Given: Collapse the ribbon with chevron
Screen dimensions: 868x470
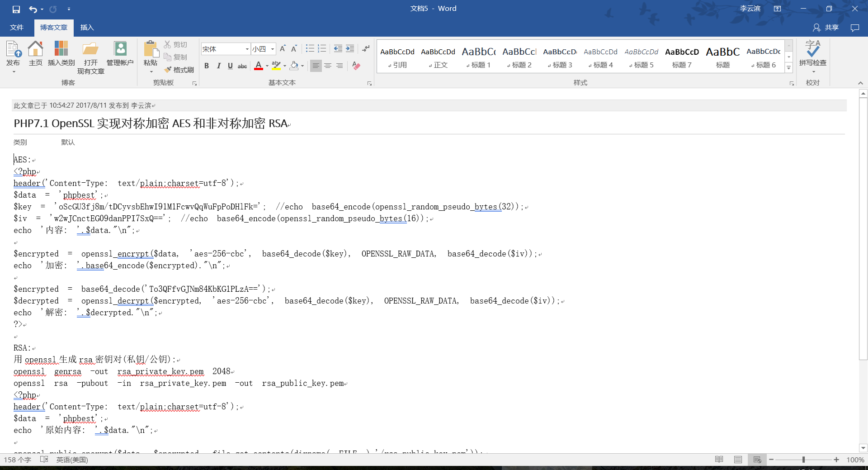Looking at the screenshot, I should coord(860,83).
